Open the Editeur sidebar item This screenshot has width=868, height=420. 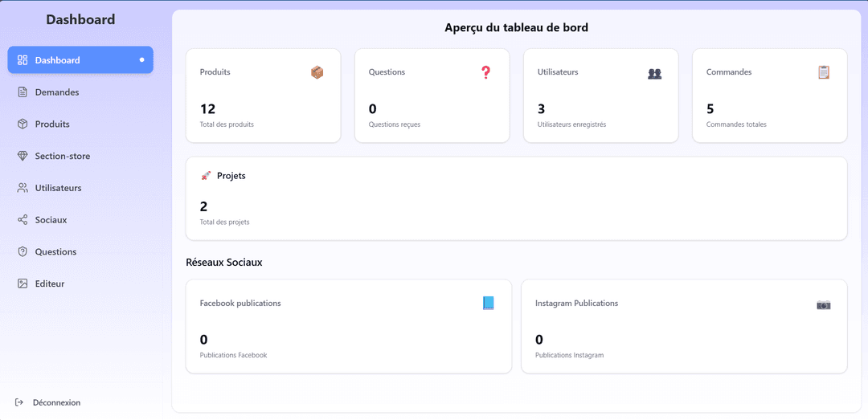49,283
